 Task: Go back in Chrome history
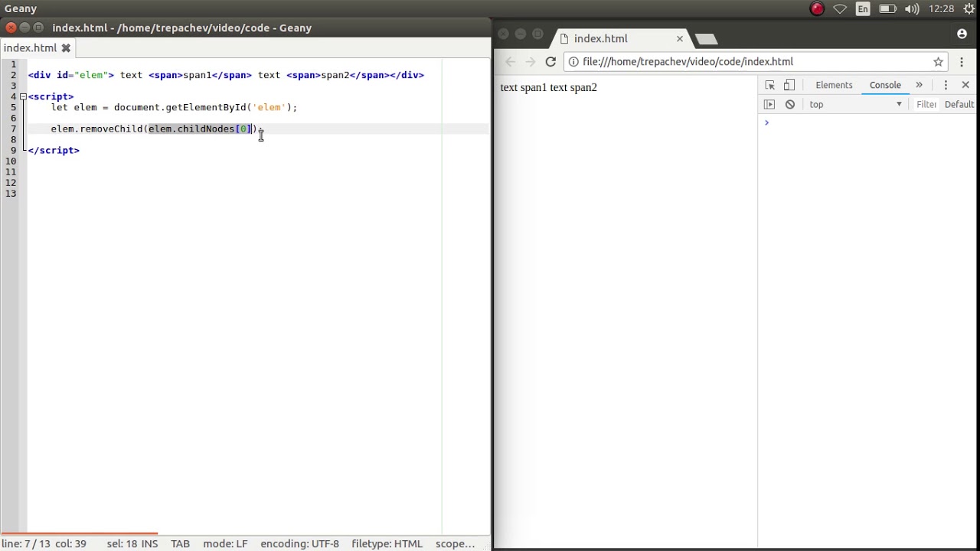[x=511, y=62]
